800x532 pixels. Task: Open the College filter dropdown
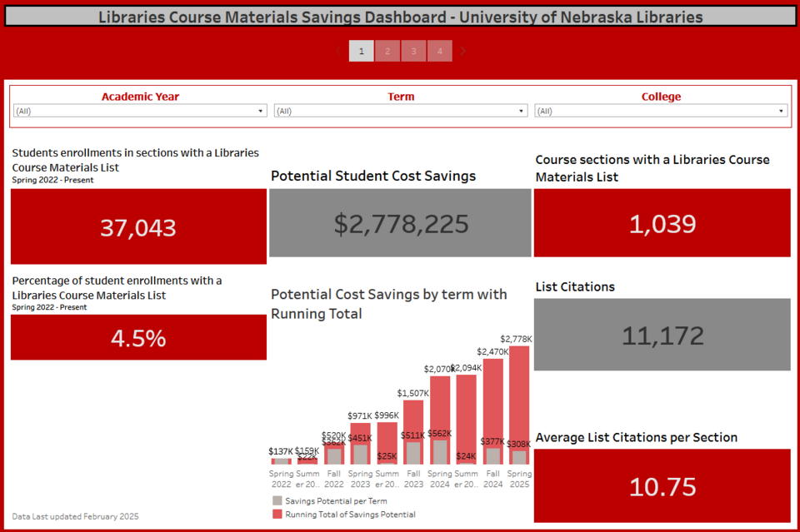661,111
